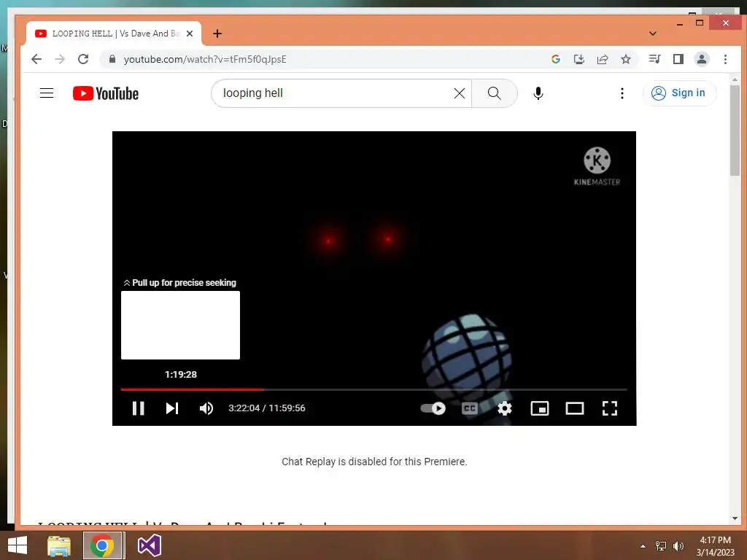Click the page vertical scrollbar thumb
The width and height of the screenshot is (747, 560).
[x=735, y=130]
